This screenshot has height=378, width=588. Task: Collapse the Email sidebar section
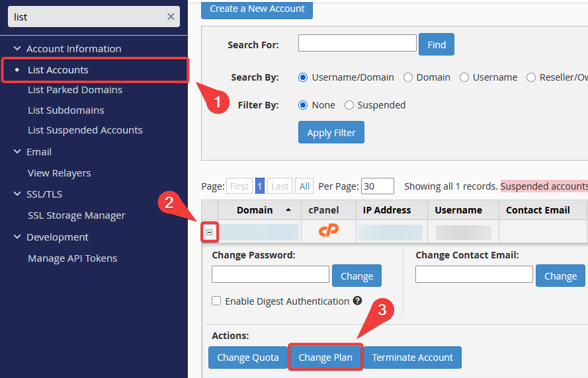point(17,152)
